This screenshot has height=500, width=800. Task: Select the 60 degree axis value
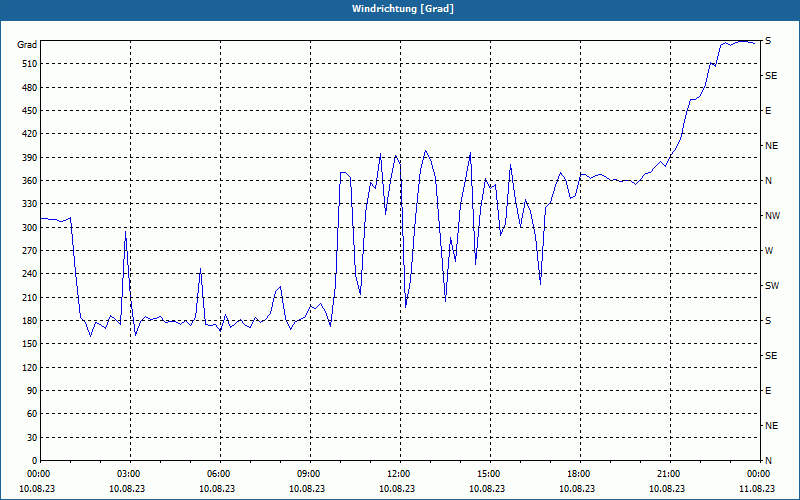click(32, 414)
